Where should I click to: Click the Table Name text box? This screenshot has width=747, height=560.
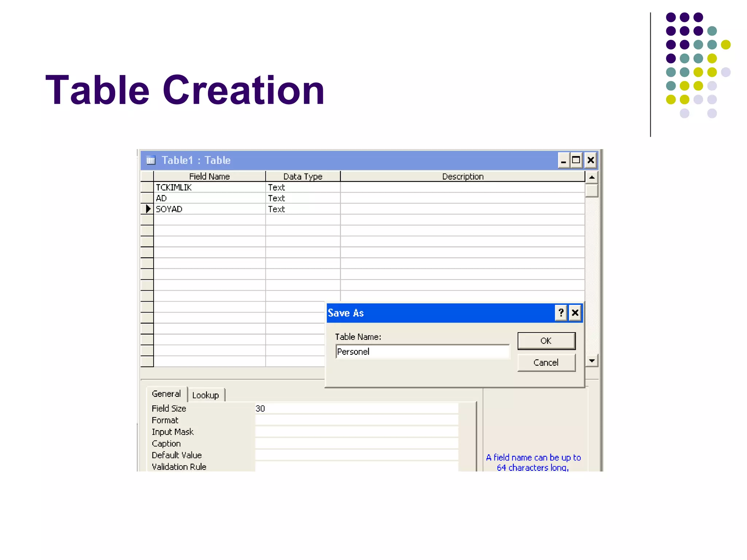point(422,352)
